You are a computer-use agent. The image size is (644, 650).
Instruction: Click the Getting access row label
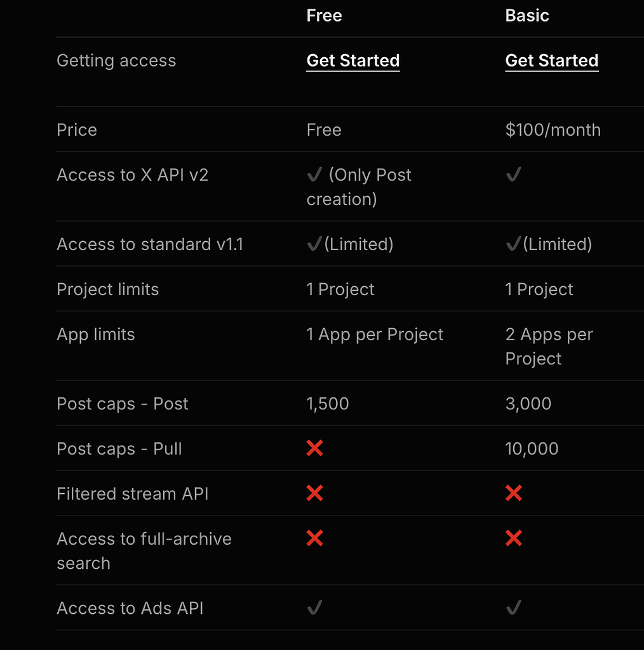pos(116,60)
